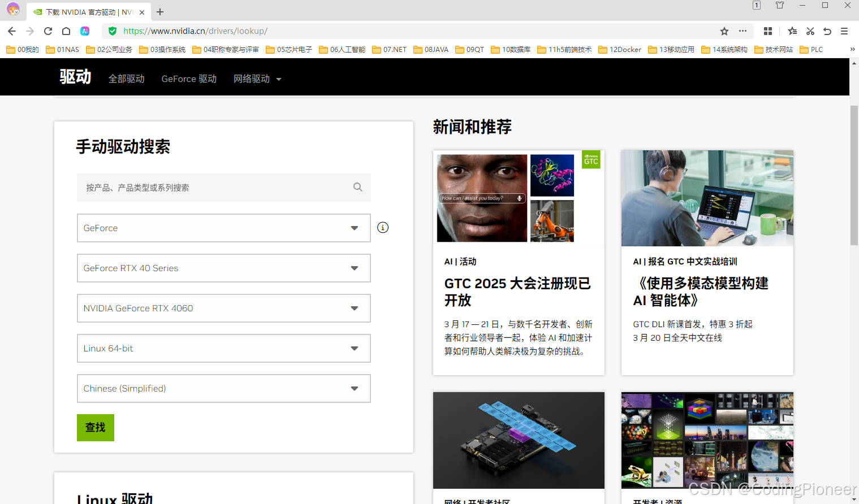Screen dimensions: 859x504
Task: Open the 全部驱动 nav item
Action: (x=127, y=79)
